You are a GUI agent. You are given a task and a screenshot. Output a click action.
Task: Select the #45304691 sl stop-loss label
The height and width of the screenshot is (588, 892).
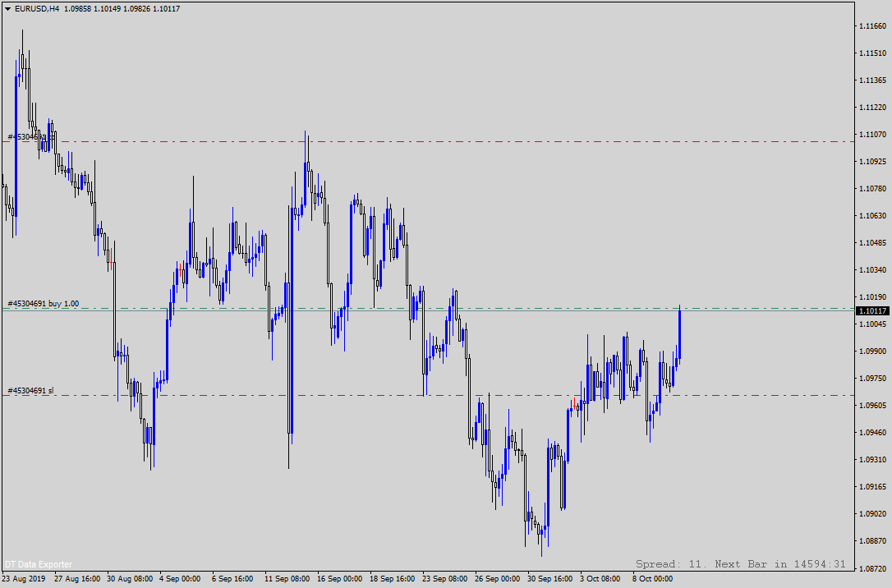[31, 390]
